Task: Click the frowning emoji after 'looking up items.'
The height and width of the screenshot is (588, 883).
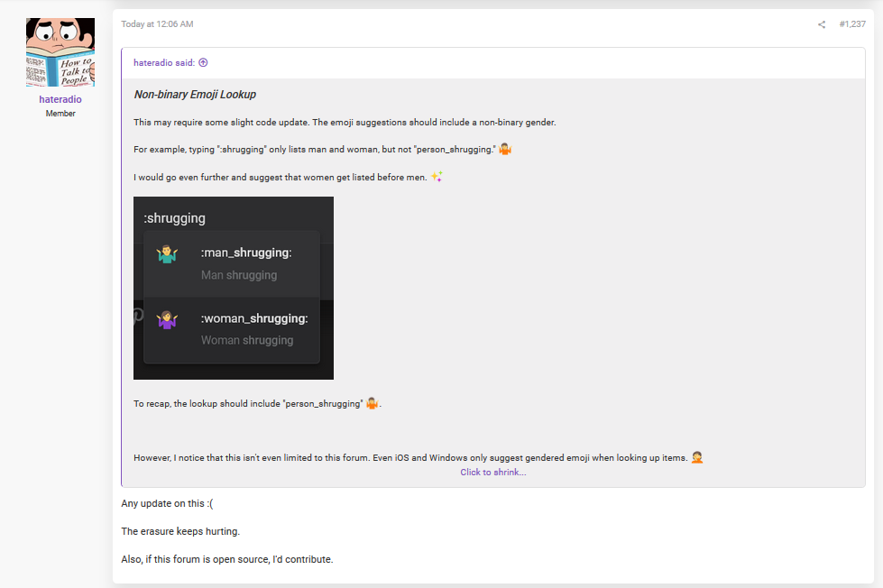Action: click(x=697, y=457)
